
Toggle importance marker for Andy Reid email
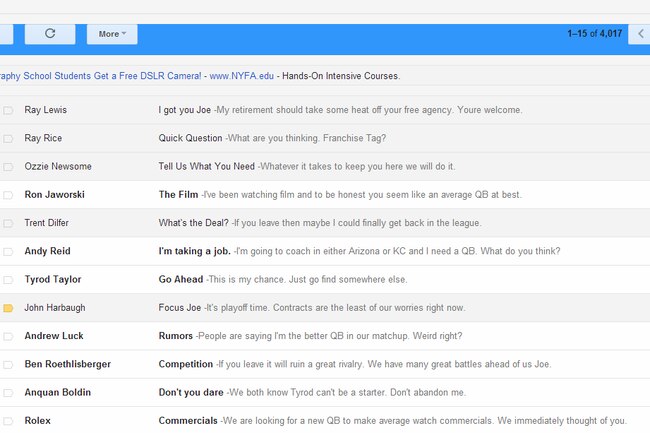[x=8, y=252]
